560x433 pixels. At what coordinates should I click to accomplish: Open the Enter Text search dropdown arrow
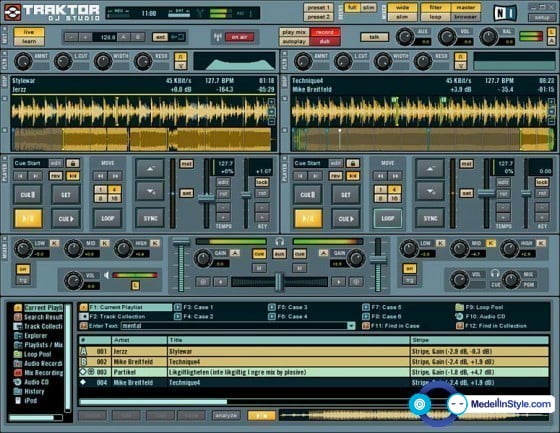351,325
